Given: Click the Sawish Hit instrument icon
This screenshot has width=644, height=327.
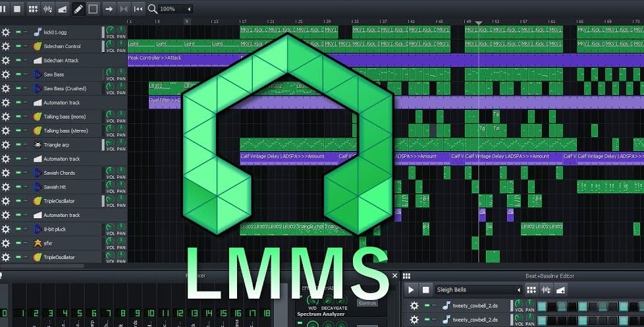Looking at the screenshot, I should [38, 187].
